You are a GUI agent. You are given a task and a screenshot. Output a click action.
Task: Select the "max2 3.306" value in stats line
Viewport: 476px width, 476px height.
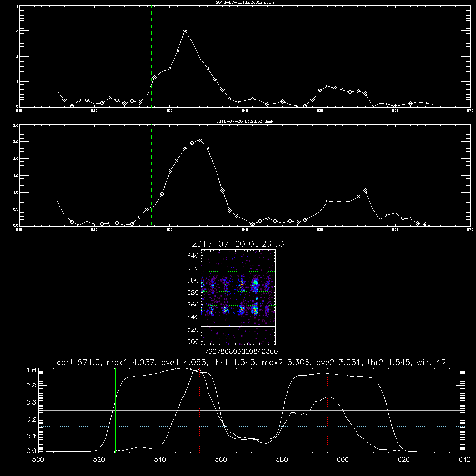285,362
